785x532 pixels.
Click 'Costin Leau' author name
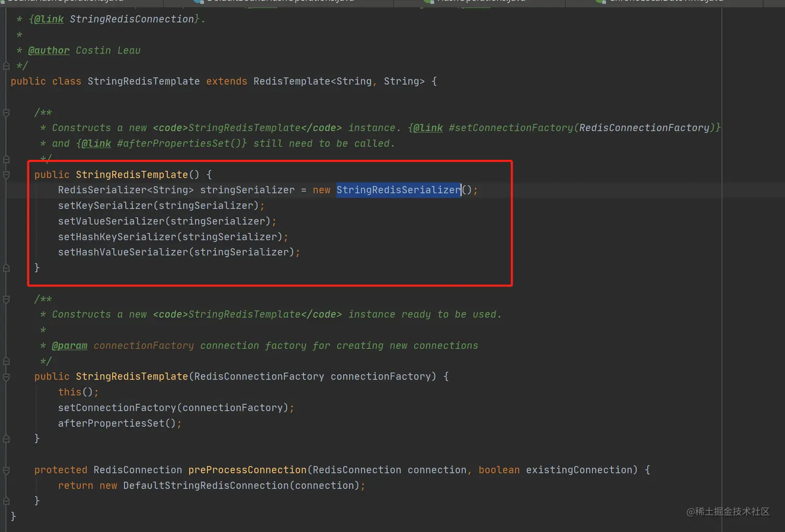108,50
